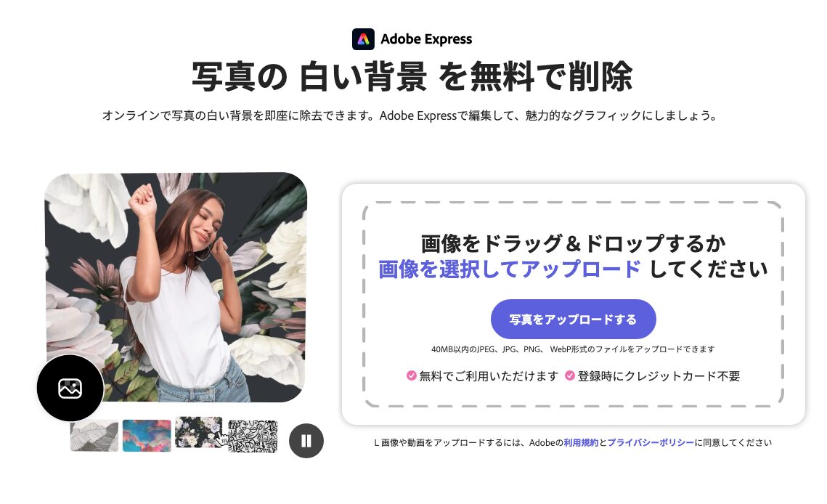Click the pink checkmark beside 登録時にクレジットカード不要
This screenshot has height=504, width=827.
click(x=570, y=375)
